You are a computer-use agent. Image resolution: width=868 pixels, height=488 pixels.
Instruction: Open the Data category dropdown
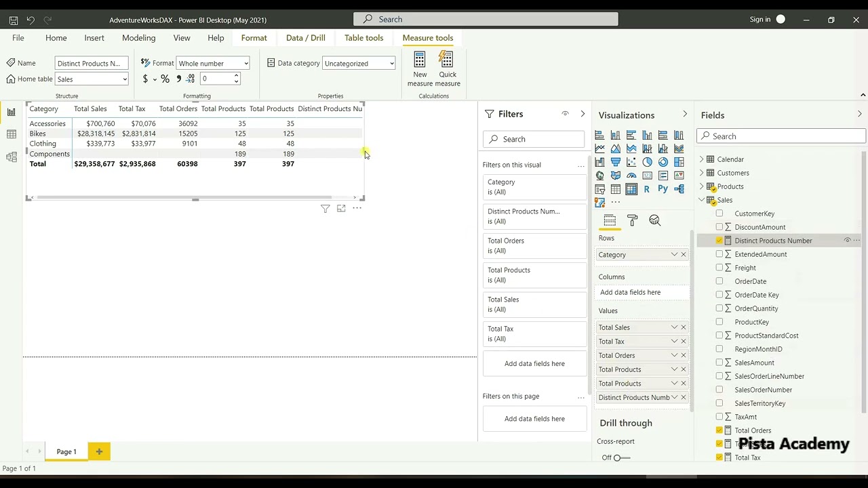click(359, 63)
